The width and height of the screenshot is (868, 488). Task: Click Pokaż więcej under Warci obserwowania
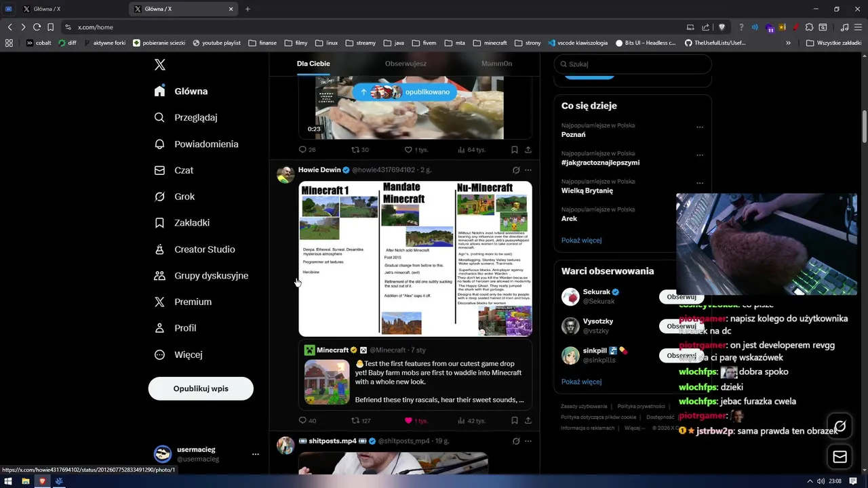[x=581, y=382]
